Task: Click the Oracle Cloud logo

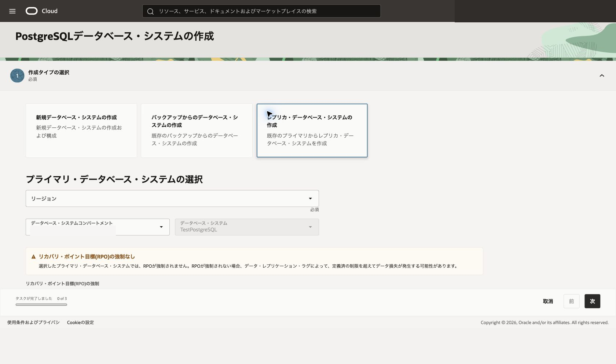Action: pyautogui.click(x=41, y=11)
